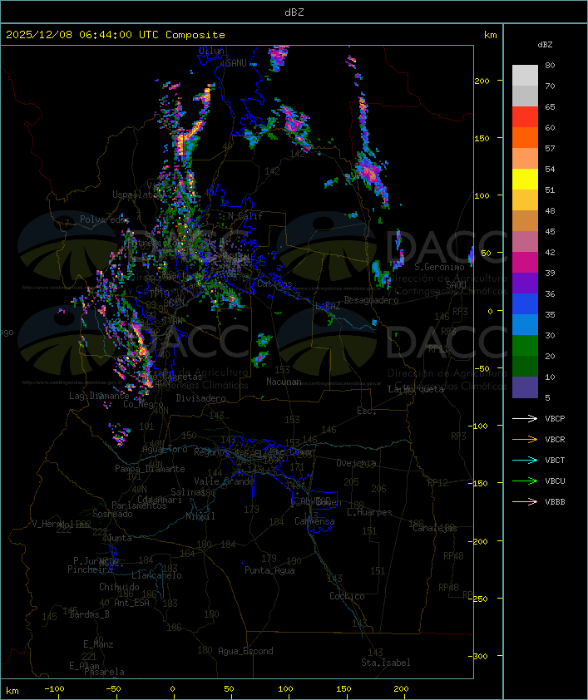
Task: Pick the purple 39 dBZ legend swatch
Action: click(x=525, y=283)
